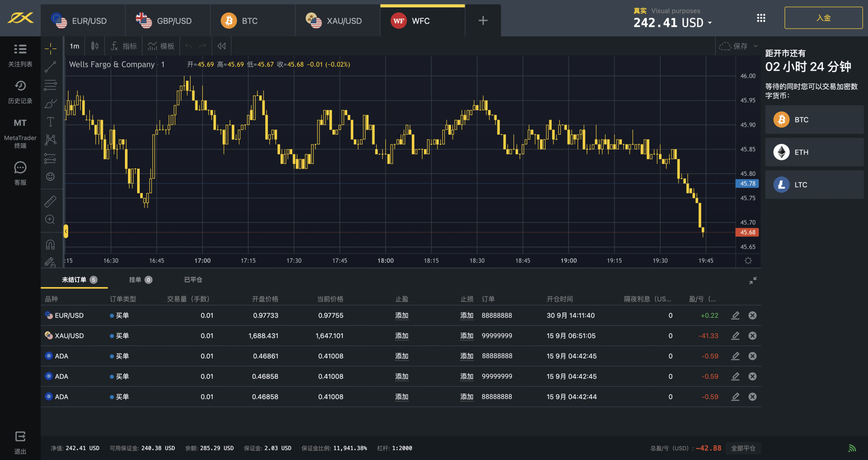Select the trend line drawing tool
This screenshot has width=868, height=460.
[50, 67]
